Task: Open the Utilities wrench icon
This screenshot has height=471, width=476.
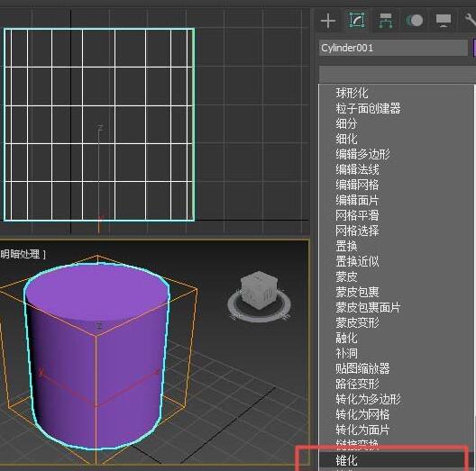Action: point(470,21)
